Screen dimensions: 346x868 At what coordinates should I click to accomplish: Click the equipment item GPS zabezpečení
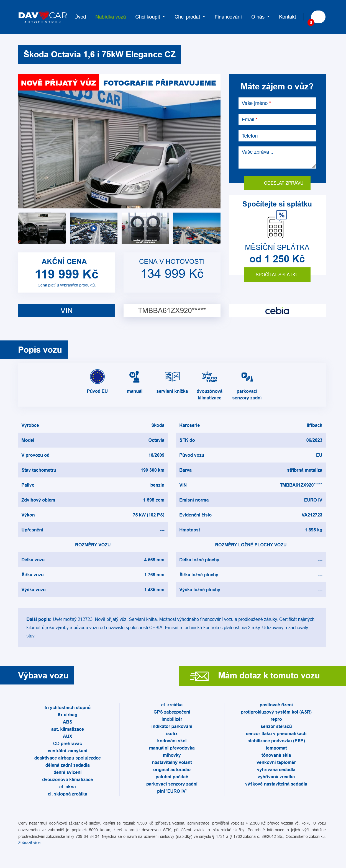[172, 712]
